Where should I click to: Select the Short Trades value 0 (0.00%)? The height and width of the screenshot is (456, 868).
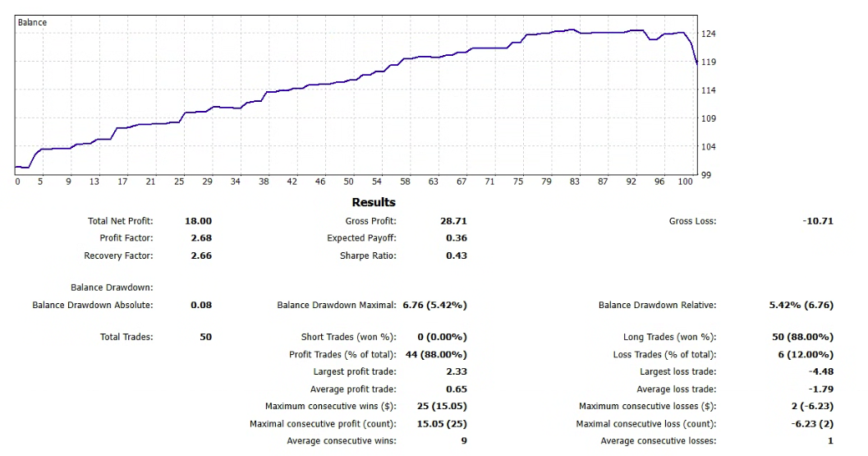[x=442, y=337]
